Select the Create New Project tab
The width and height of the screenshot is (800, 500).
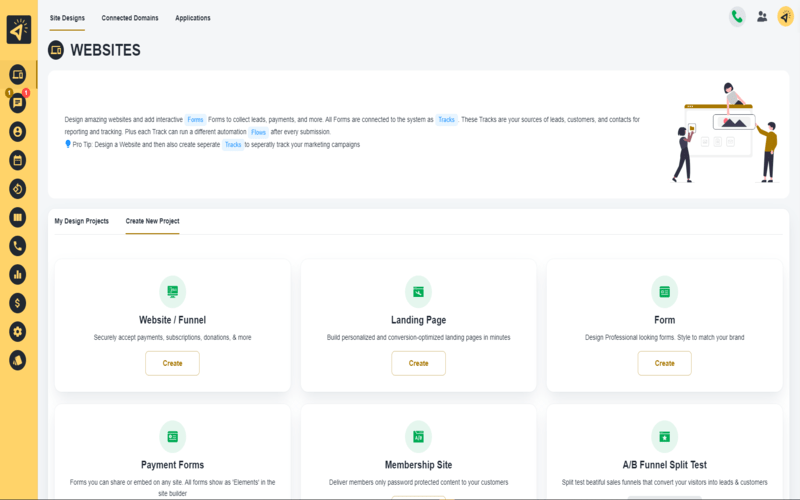(153, 221)
